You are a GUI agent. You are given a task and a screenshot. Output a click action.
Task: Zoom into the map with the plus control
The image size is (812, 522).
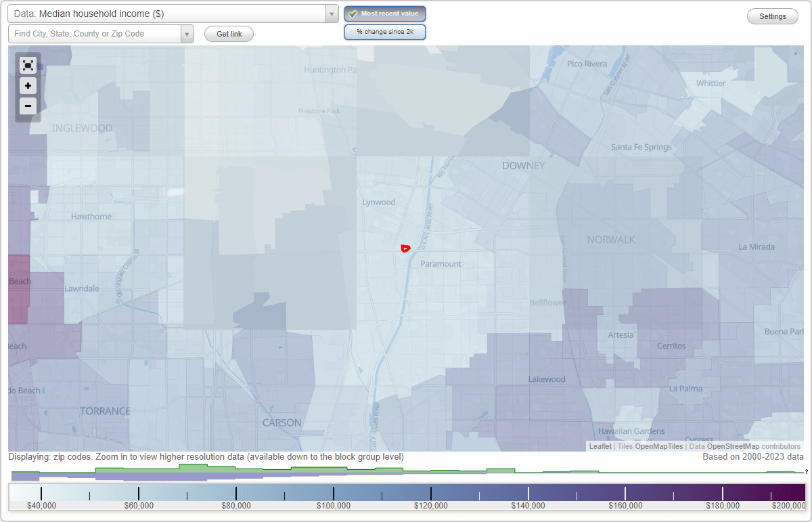tap(28, 85)
